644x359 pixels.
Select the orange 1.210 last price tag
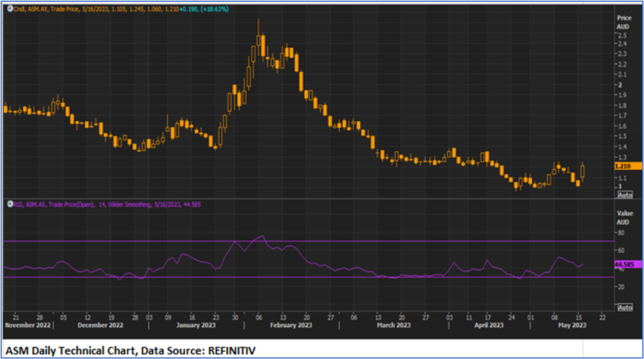(x=624, y=165)
